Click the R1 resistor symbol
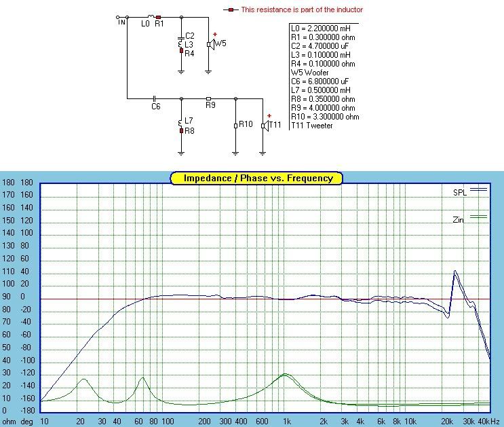504x427 pixels. (159, 16)
